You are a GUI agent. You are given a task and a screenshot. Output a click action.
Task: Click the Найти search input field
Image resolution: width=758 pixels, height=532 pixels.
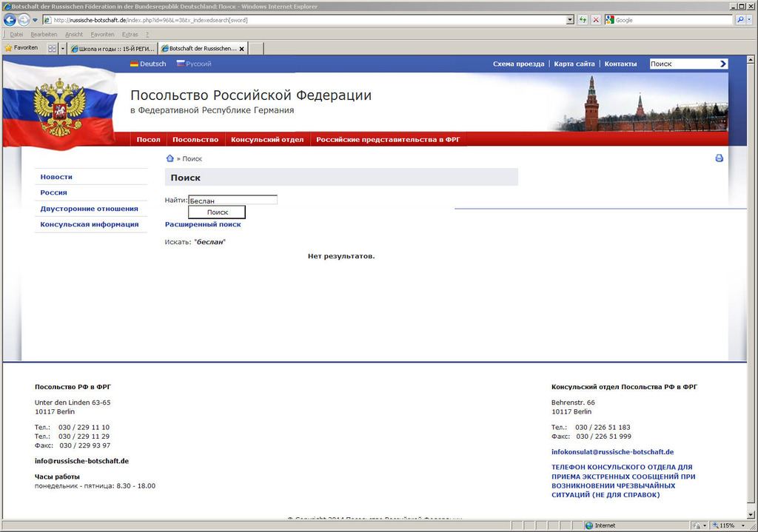point(232,200)
